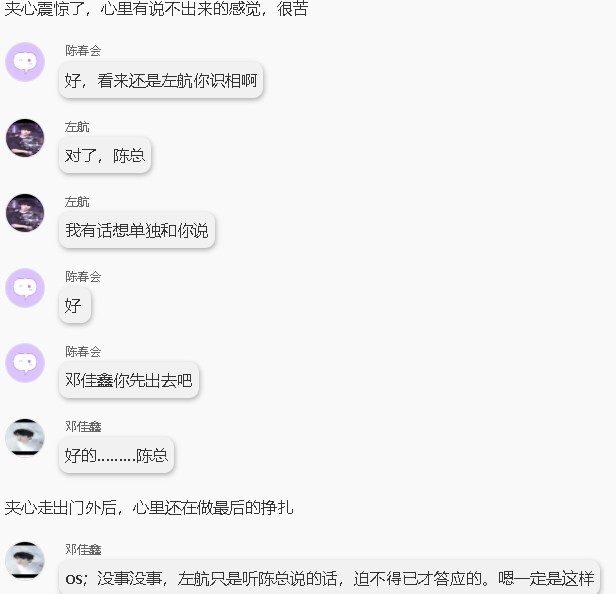This screenshot has width=616, height=594.
Task: Click 左航's avatar beside '我有话想单独和你说'
Action: click(x=25, y=213)
